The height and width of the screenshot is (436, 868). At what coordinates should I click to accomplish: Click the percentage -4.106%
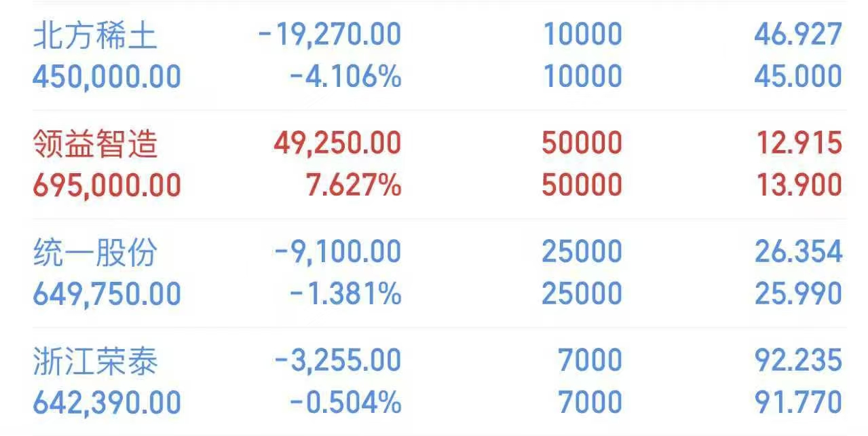345,77
